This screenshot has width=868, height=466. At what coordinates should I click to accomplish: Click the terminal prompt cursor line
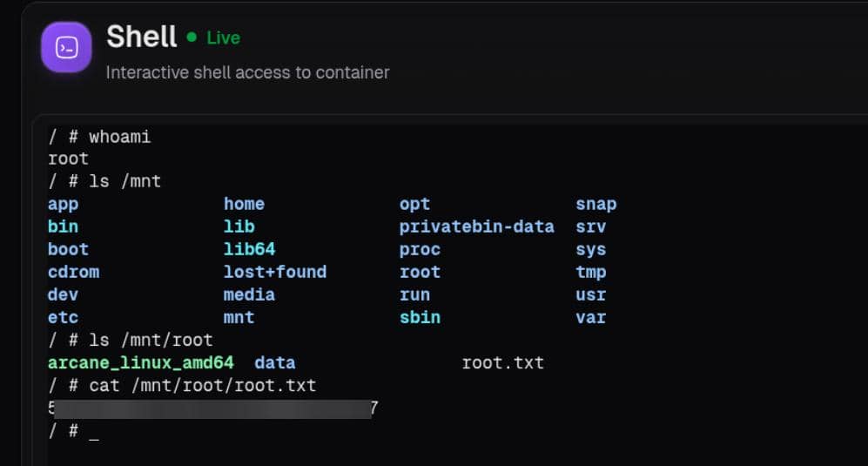pyautogui.click(x=74, y=431)
